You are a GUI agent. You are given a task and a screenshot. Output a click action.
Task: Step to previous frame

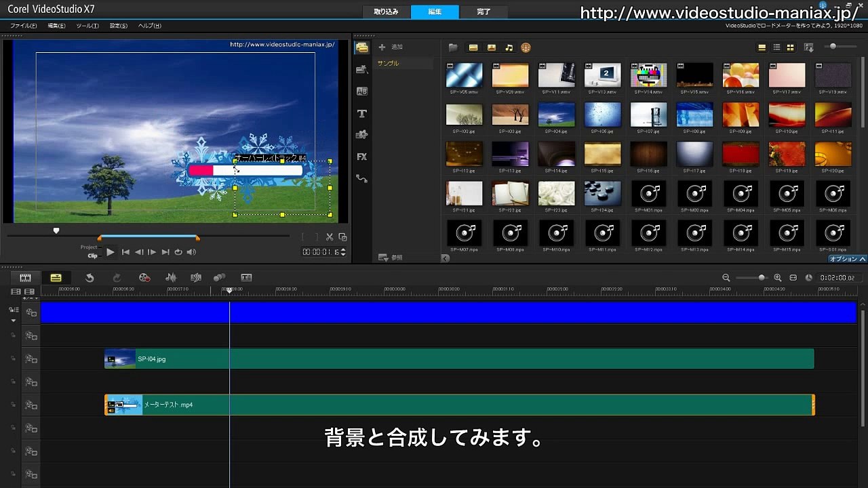[x=139, y=252]
